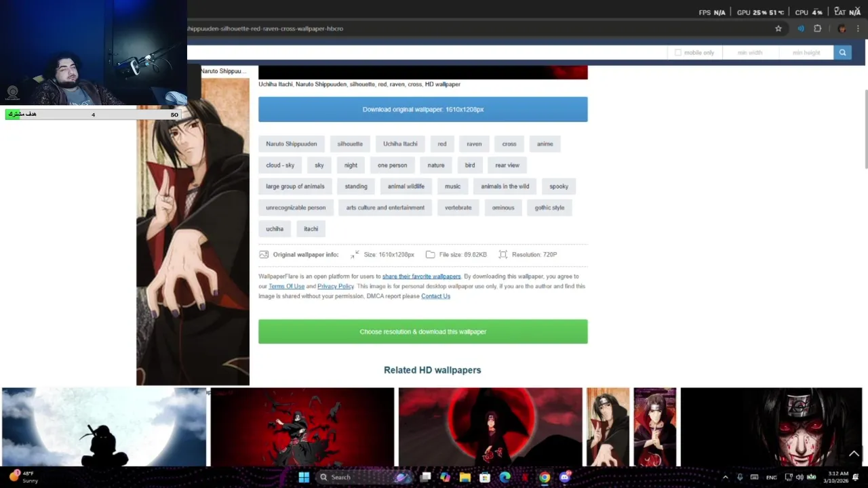Open the arts culture and entertainment tag
868x488 pixels.
point(385,207)
